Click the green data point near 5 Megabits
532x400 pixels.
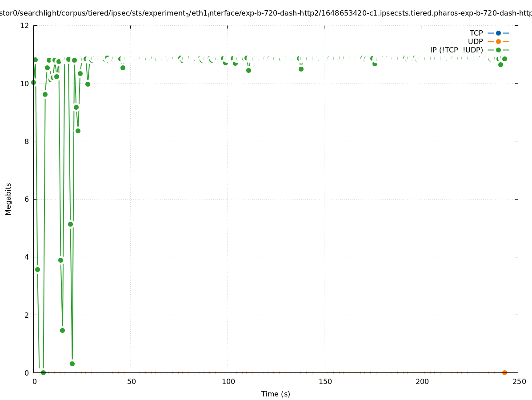click(x=70, y=224)
